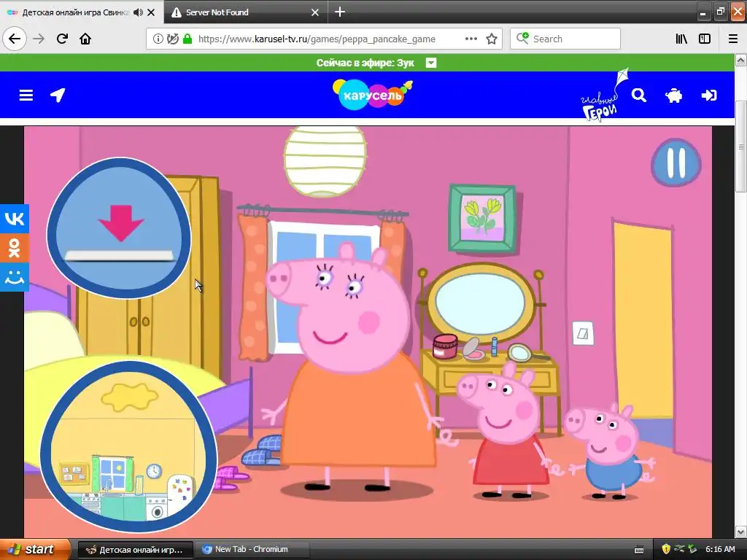Open the Windows start menu
This screenshot has height=560, width=747.
pos(35,549)
